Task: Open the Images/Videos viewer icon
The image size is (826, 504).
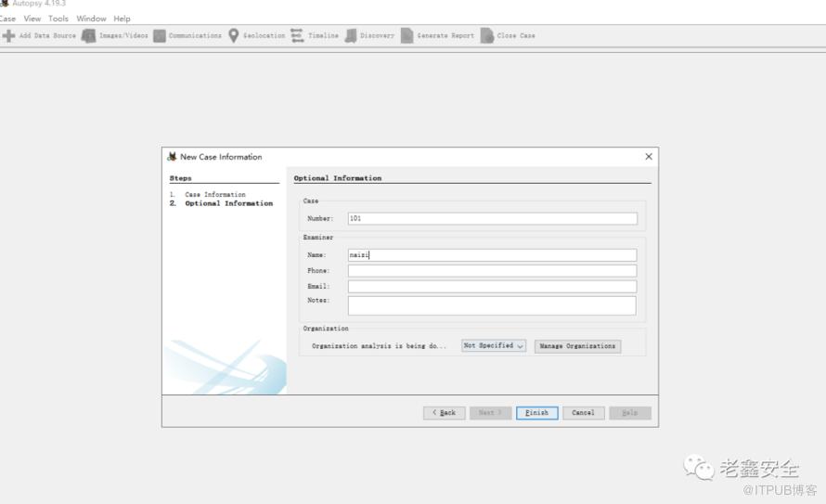Action: pos(89,36)
